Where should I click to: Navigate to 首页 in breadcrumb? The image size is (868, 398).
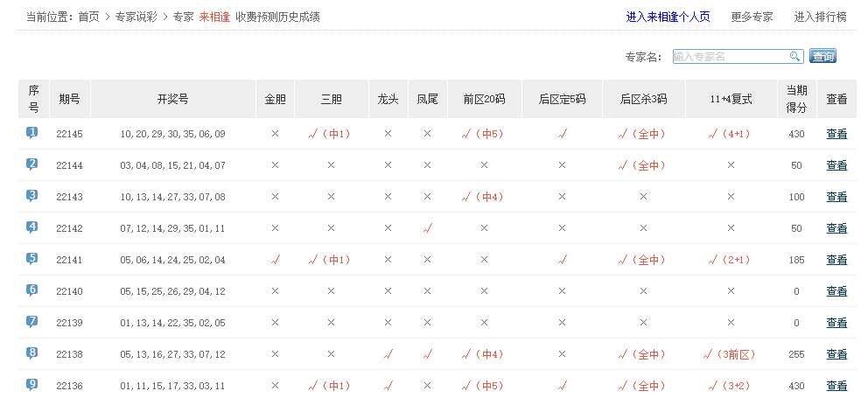coord(88,17)
